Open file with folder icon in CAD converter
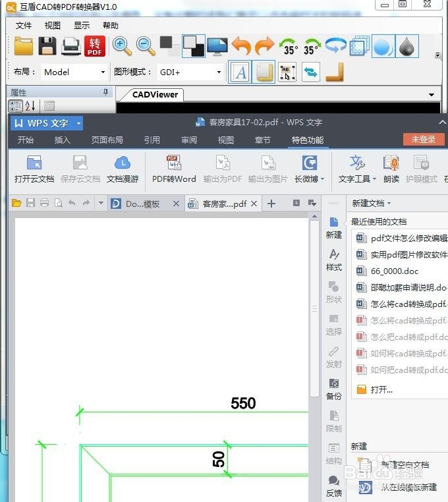This screenshot has width=448, height=502. [x=23, y=46]
